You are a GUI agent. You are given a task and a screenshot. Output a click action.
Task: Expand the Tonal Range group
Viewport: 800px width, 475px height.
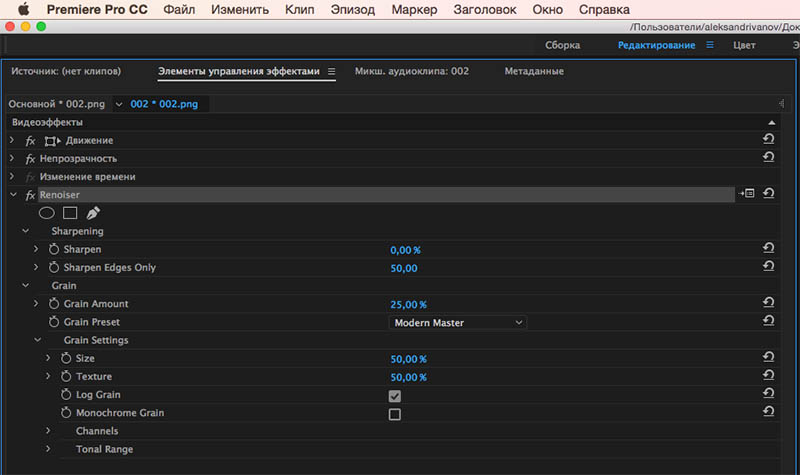[48, 449]
